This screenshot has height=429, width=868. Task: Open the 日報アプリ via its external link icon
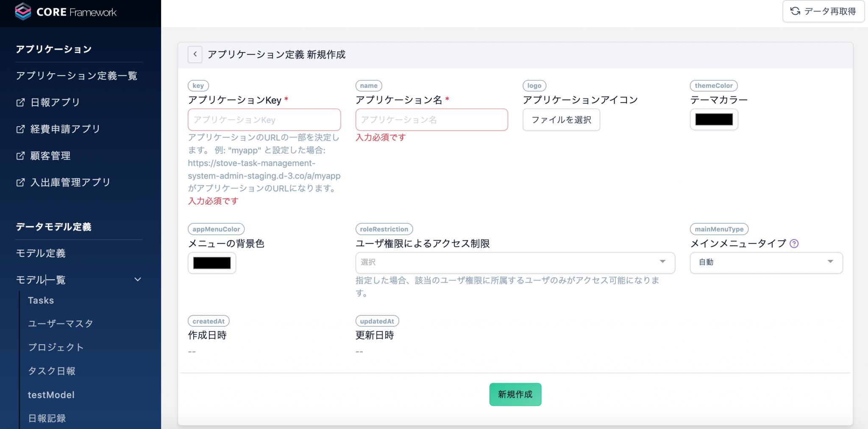(20, 102)
